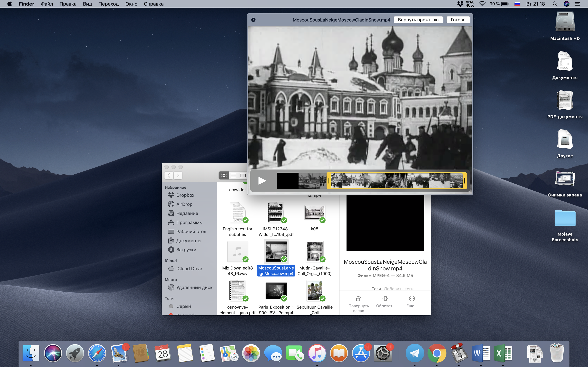Viewport: 588px width, 367px height.
Task: Go back in Finder navigation
Action: 169,175
